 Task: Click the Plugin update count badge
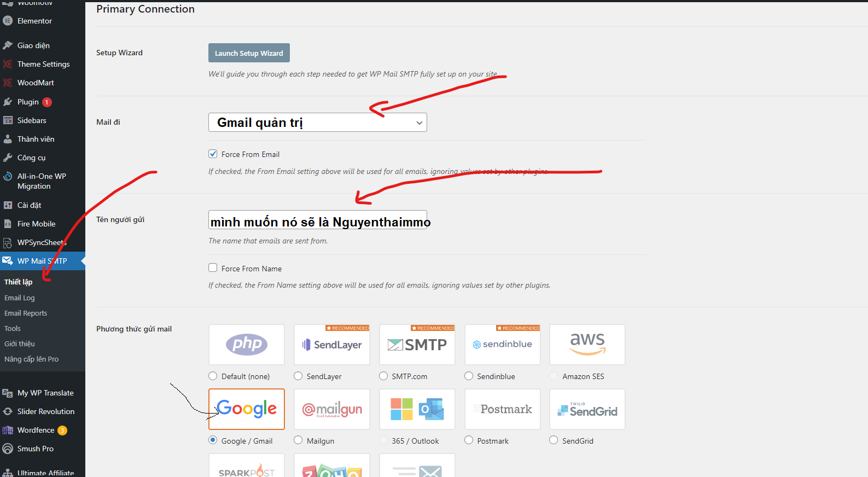click(x=47, y=102)
